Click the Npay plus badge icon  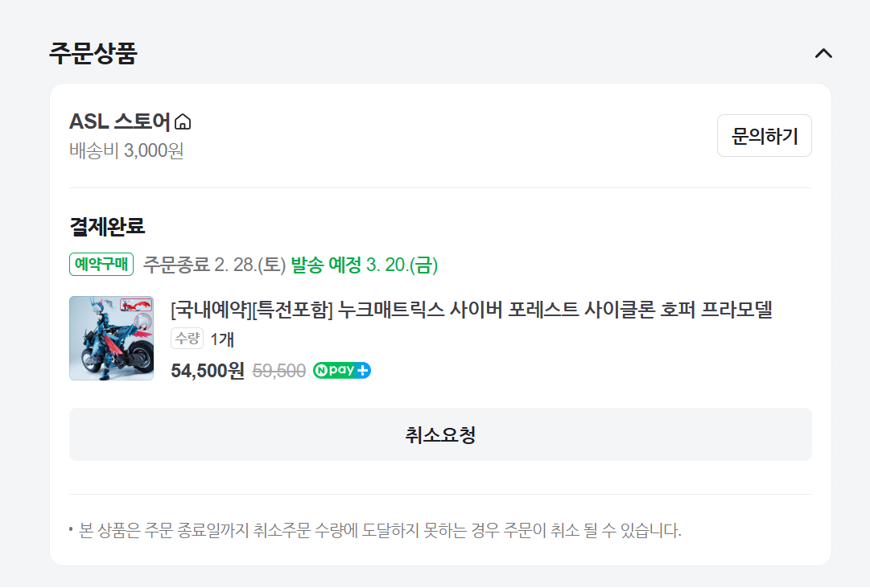342,371
